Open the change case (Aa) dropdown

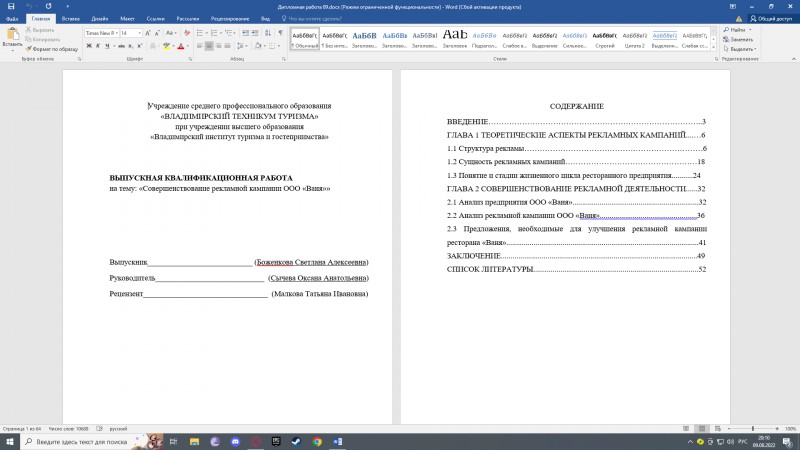click(x=171, y=33)
